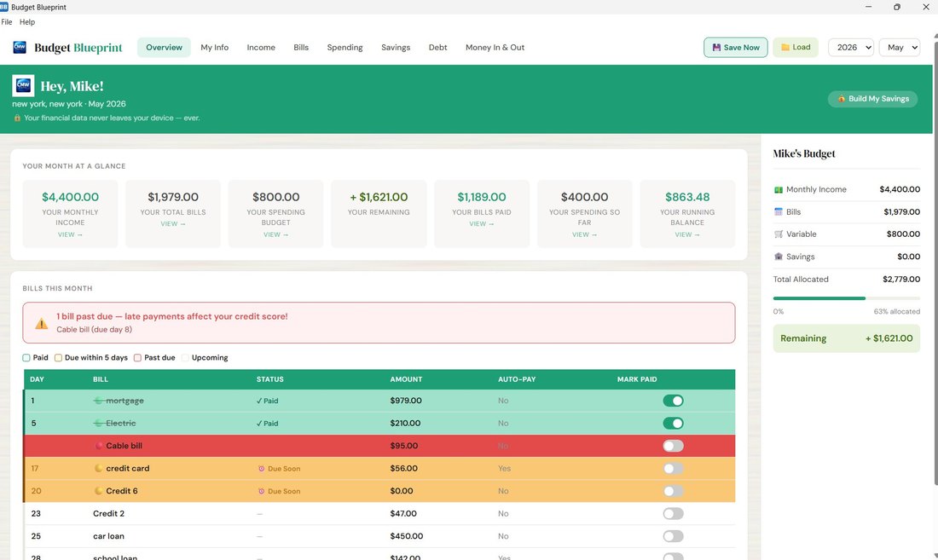This screenshot has width=938, height=560.
Task: Click the AMOUNT column header
Action: 406,379
